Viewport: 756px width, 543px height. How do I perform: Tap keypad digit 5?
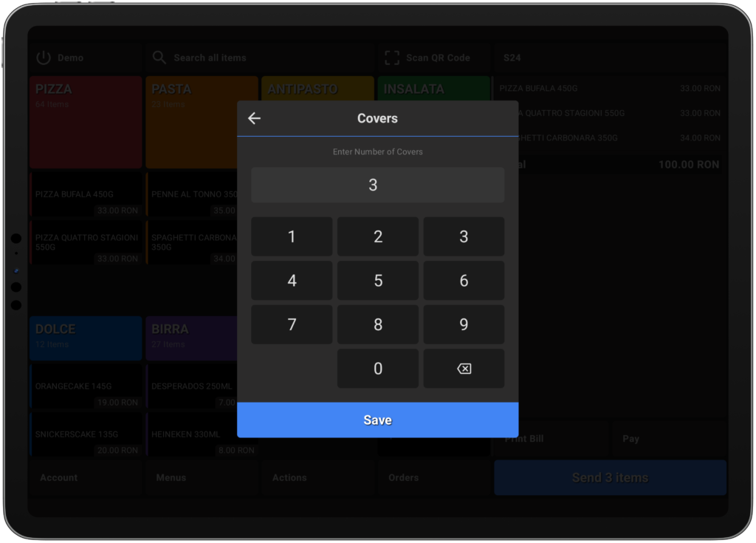378,281
